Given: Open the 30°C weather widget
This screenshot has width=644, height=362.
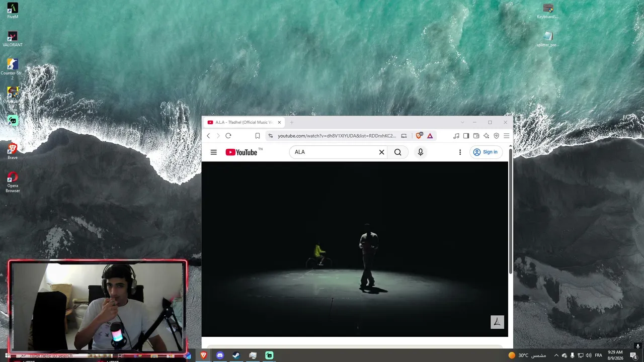Looking at the screenshot, I should point(527,355).
